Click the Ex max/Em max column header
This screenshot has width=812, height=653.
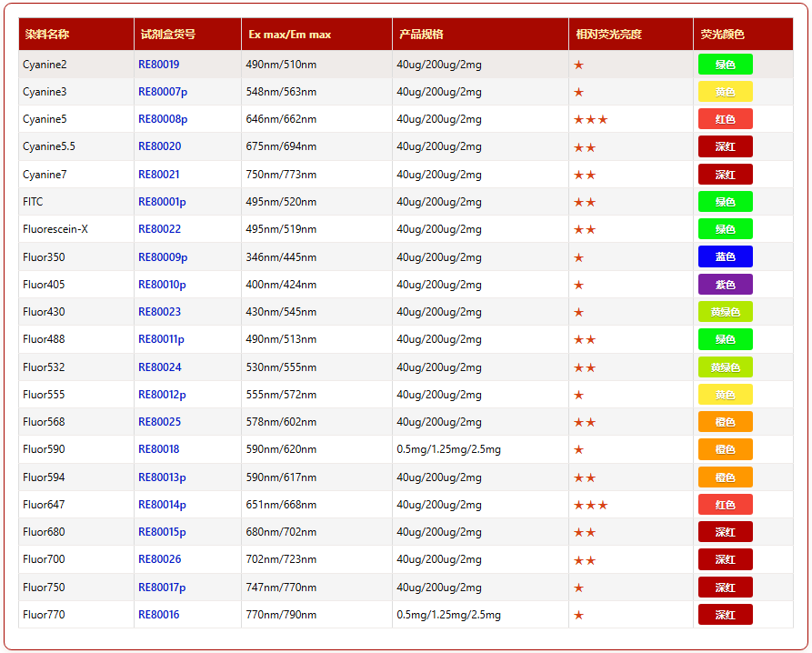coord(289,35)
